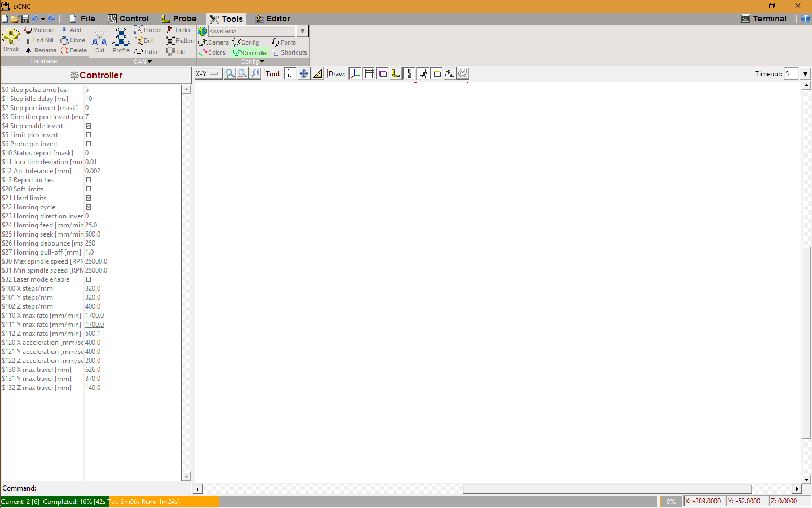Image resolution: width=812 pixels, height=508 pixels.
Task: Select the Tile CAM operation
Action: point(176,52)
